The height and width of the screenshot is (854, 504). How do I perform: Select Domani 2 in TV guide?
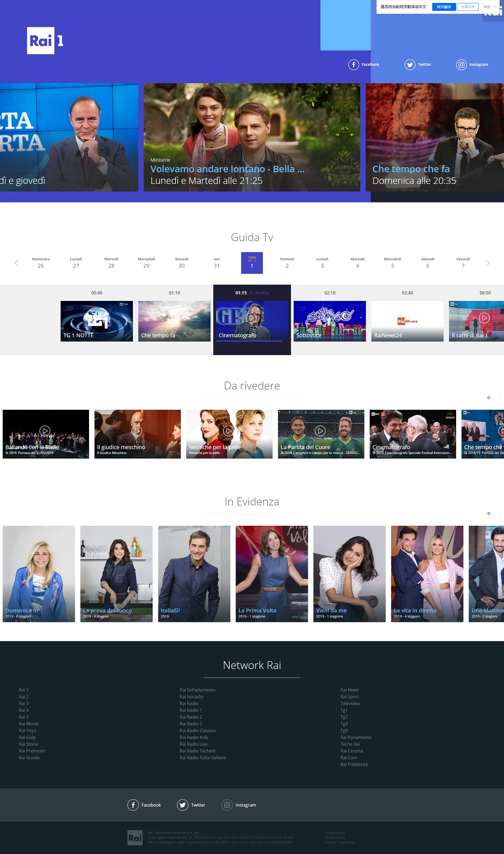[287, 263]
